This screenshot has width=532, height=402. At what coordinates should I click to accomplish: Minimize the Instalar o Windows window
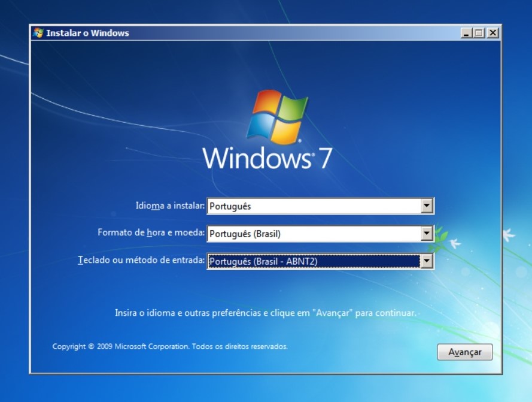[x=467, y=33]
